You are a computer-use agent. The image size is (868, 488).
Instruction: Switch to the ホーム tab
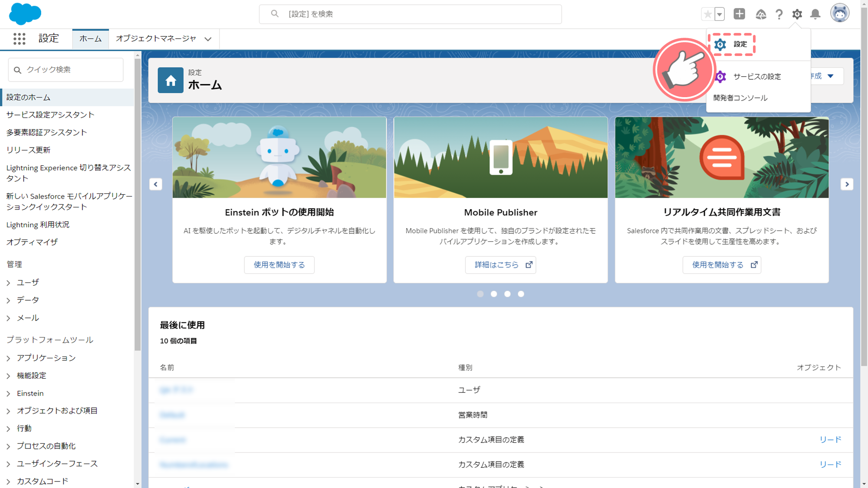pyautogui.click(x=90, y=39)
